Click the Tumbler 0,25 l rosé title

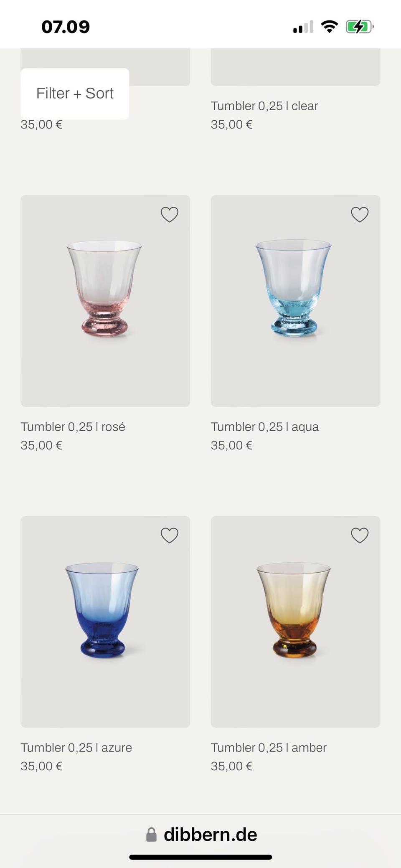73,427
